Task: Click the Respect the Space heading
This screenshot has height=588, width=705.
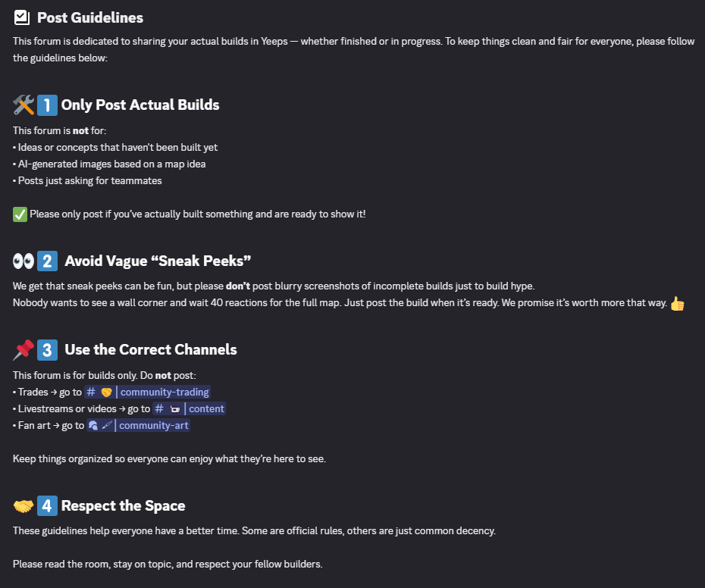Action: coord(124,505)
